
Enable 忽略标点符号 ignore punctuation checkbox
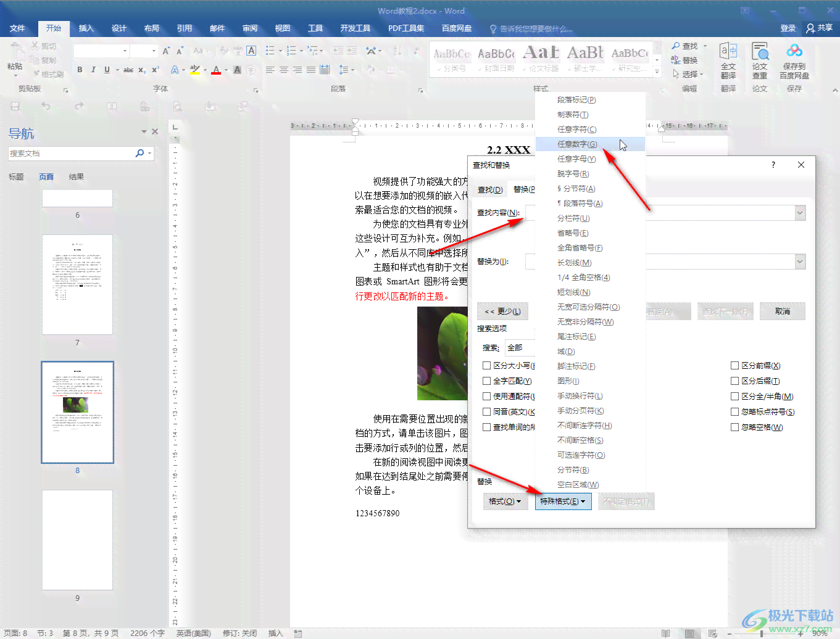click(x=735, y=412)
